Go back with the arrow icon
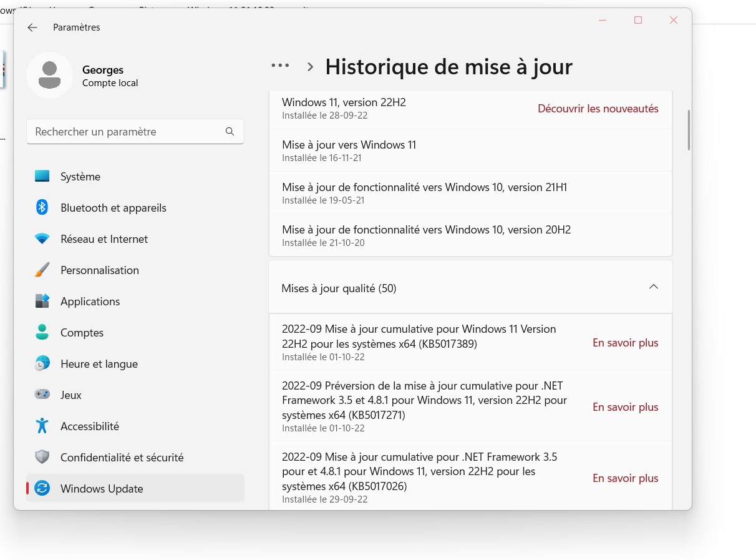The image size is (756, 560). coord(32,27)
